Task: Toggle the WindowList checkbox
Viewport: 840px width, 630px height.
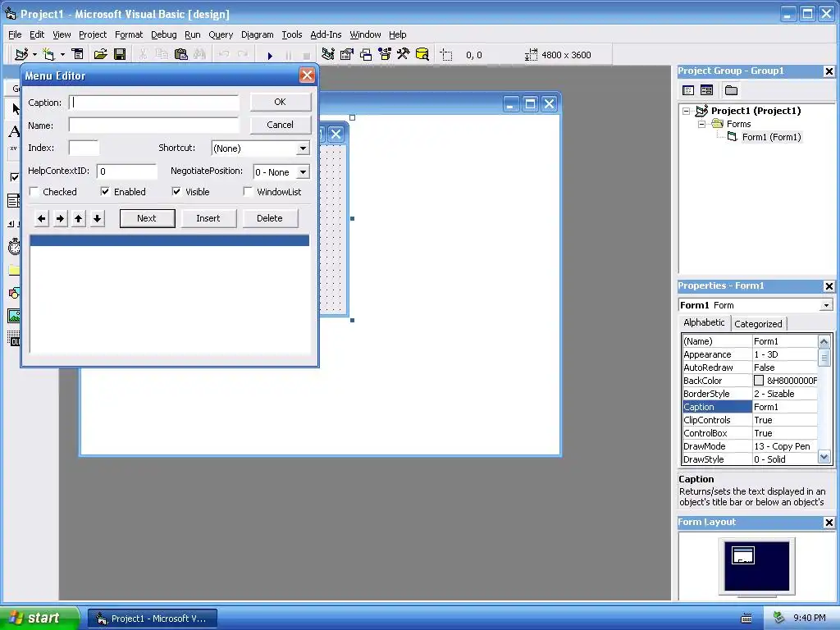Action: click(248, 192)
